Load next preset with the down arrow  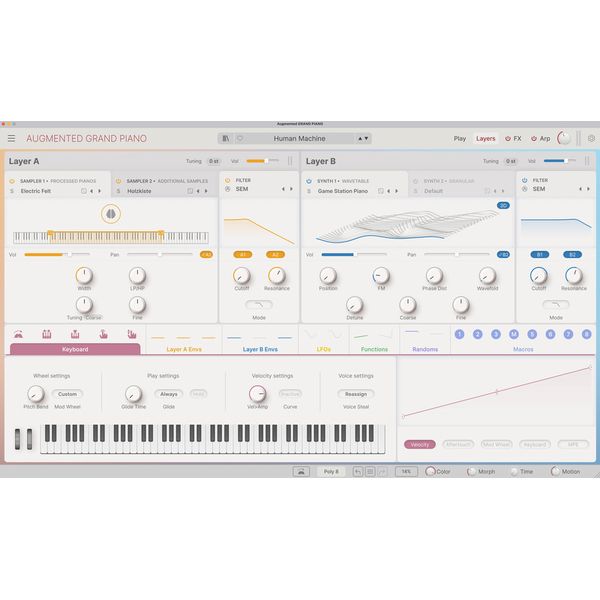click(366, 139)
